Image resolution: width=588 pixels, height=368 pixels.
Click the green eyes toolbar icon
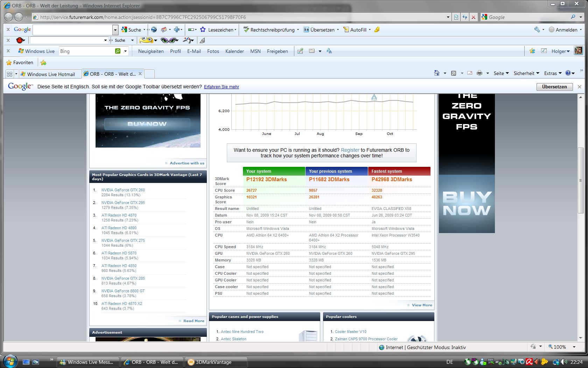(x=169, y=40)
